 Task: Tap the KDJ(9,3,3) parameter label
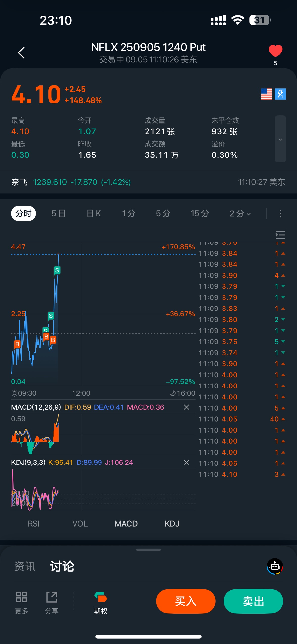[x=28, y=462]
